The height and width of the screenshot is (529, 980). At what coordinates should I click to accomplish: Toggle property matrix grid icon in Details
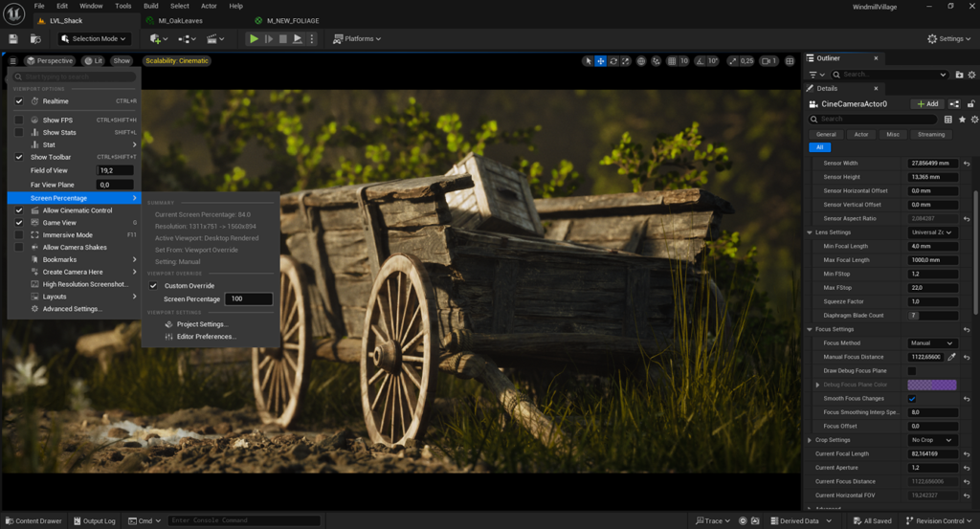coord(948,120)
